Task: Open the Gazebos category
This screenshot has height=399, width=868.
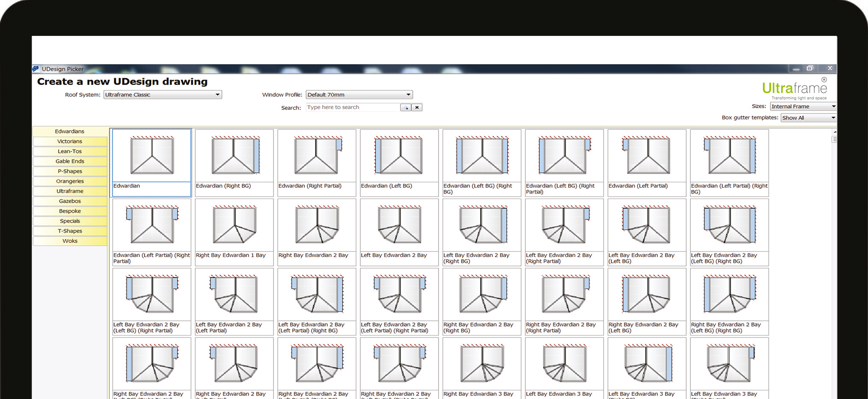Action: [x=70, y=201]
